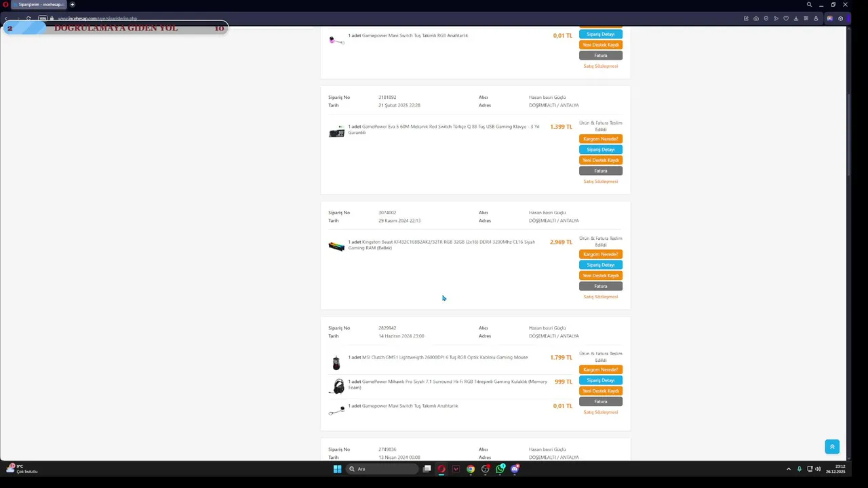Reload the page with the refresh icon

click(28, 18)
